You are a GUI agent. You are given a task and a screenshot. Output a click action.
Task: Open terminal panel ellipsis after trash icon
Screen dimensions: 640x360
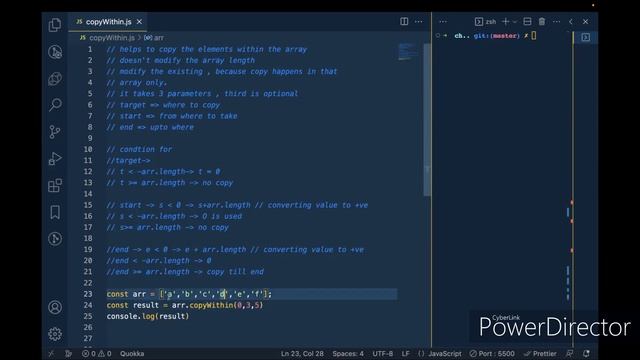tap(556, 21)
